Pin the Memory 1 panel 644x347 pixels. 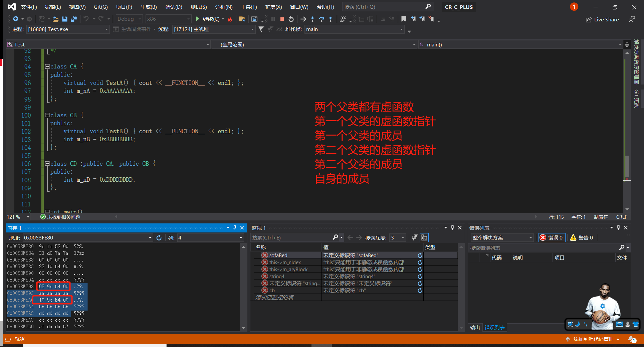pos(235,228)
